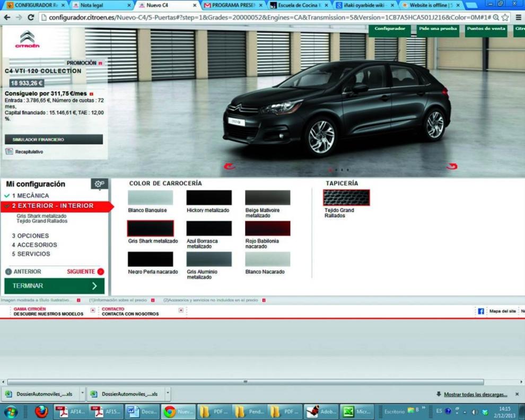Click the 18 933,26 € price tag
The width and height of the screenshot is (525, 420).
[27, 83]
